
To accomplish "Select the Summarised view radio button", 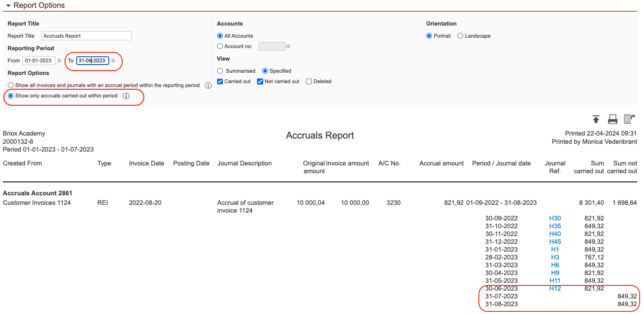I will click(220, 71).
